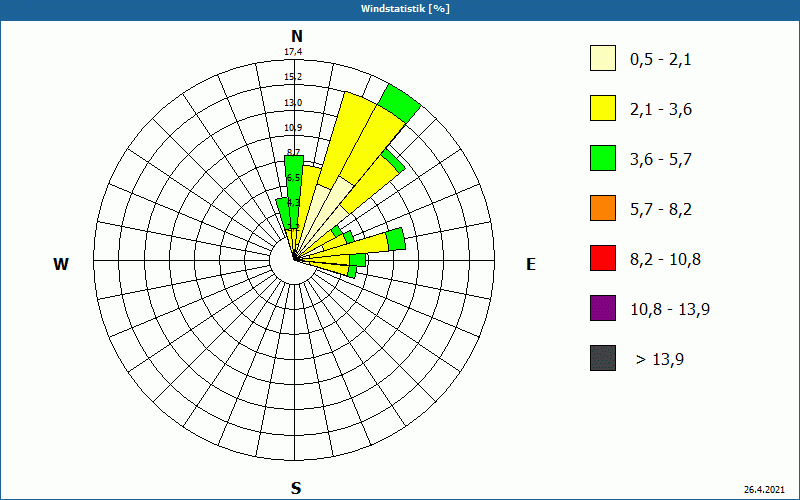Click the purple 10,8 - 13,9 legend swatch

point(603,308)
